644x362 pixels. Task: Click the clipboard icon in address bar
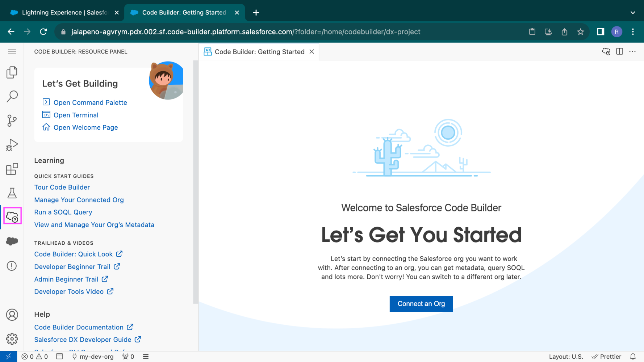(x=532, y=32)
